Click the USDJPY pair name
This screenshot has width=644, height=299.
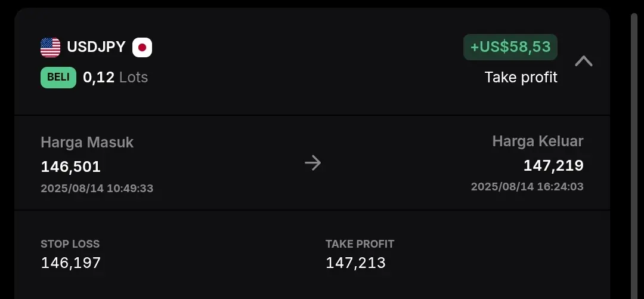(96, 47)
